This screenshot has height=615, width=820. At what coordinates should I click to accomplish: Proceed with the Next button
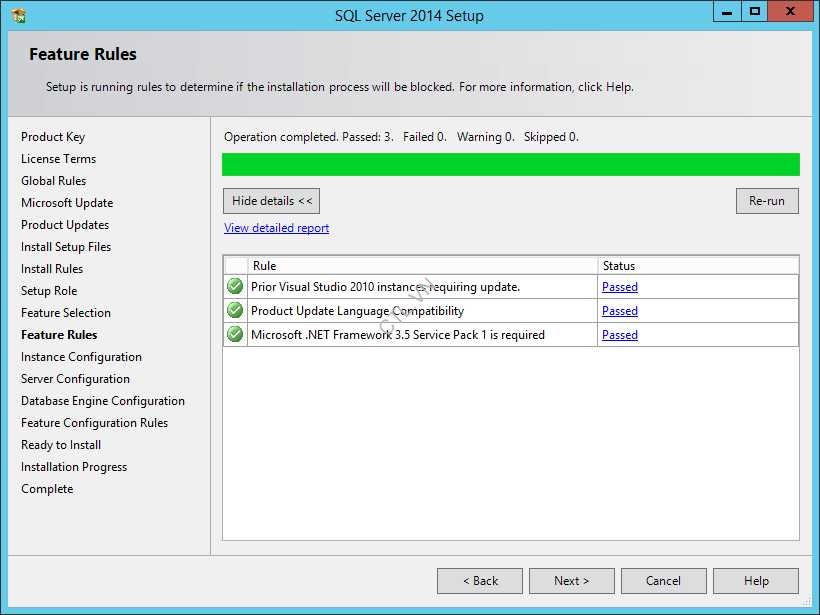coord(571,580)
